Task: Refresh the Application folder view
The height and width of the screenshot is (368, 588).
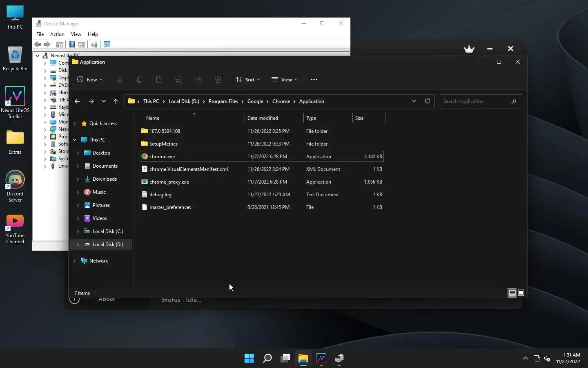Action: (x=427, y=101)
